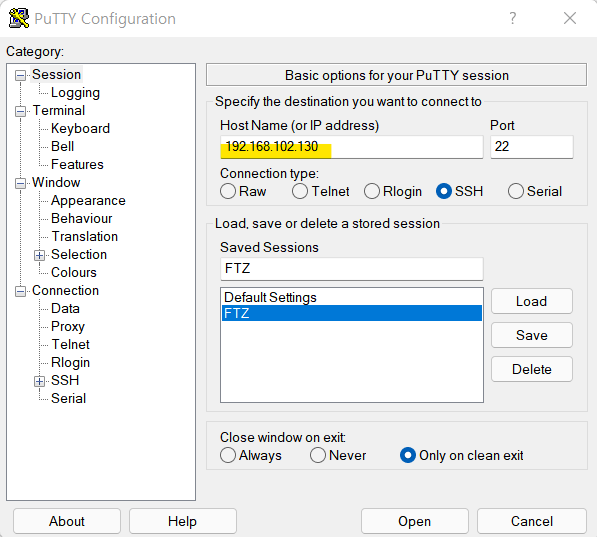Viewport: 597px width, 537px height.
Task: Open the Colours category
Action: pyautogui.click(x=74, y=272)
